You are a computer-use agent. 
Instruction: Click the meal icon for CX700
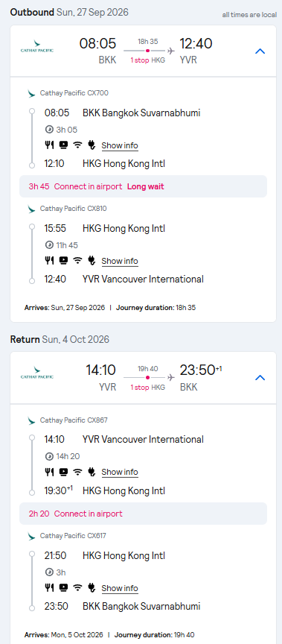(49, 145)
